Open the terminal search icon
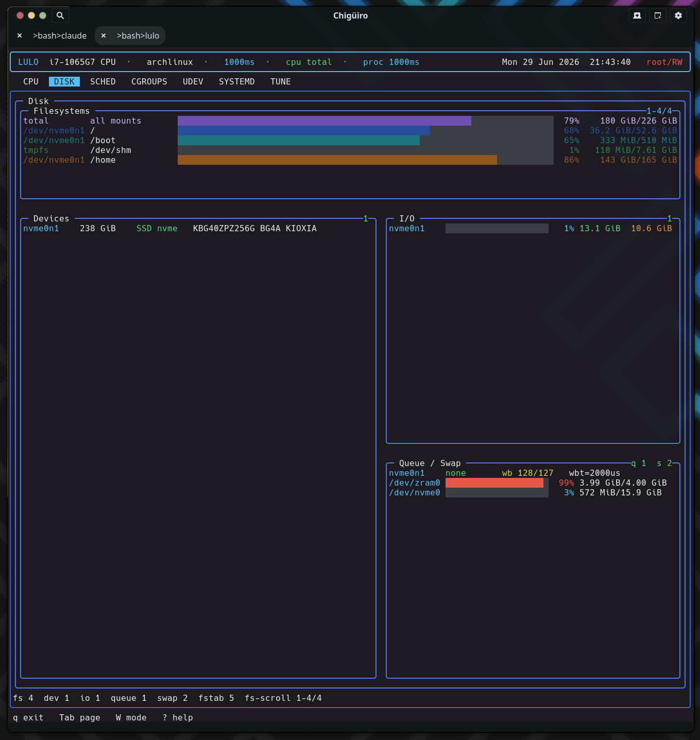This screenshot has height=740, width=700. pyautogui.click(x=60, y=15)
